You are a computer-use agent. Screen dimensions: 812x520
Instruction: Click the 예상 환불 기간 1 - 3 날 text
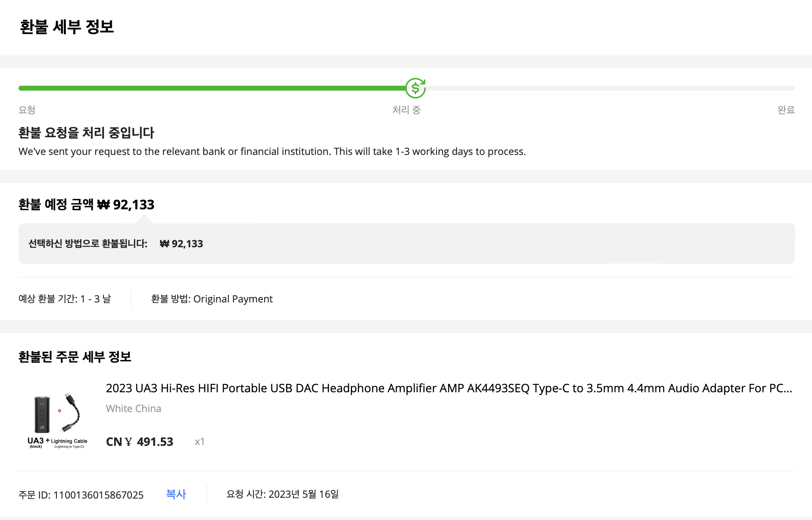[x=65, y=299]
